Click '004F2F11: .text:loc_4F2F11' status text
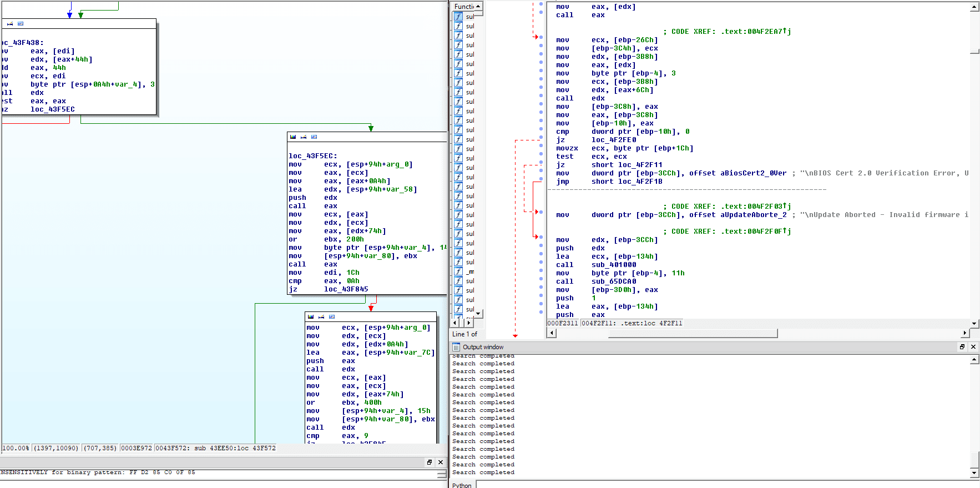 point(632,323)
